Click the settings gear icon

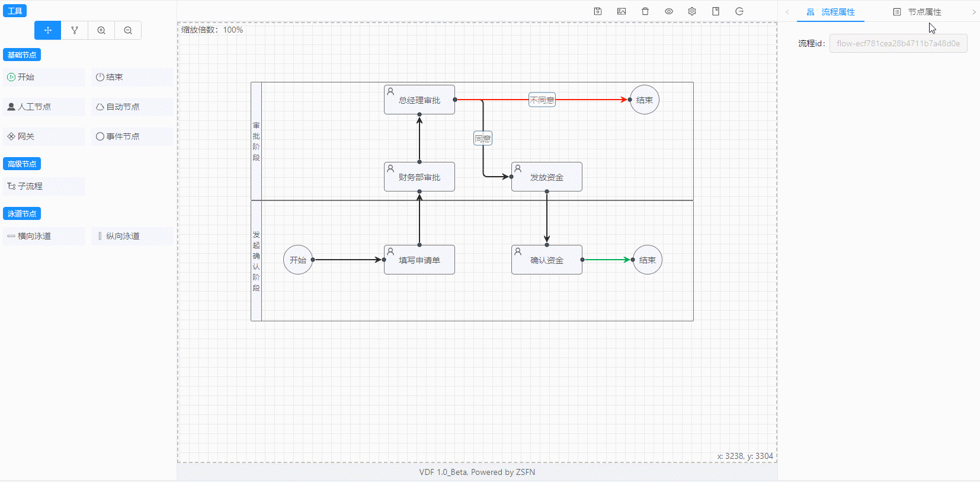coord(692,11)
